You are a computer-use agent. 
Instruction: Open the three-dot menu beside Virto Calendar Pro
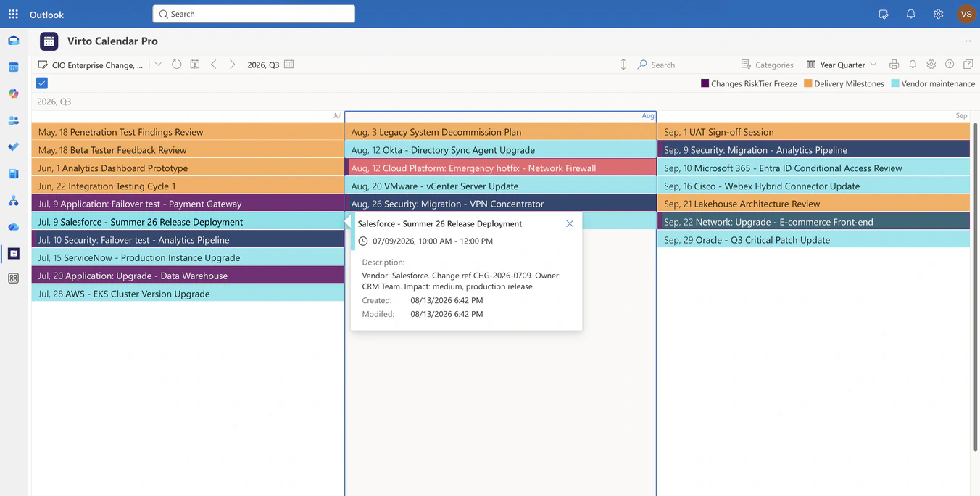(966, 41)
